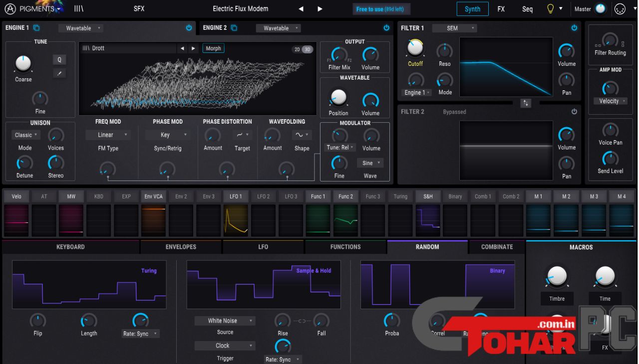Enable Filter 2 power button
Screen dimensions: 639x364
(x=574, y=112)
